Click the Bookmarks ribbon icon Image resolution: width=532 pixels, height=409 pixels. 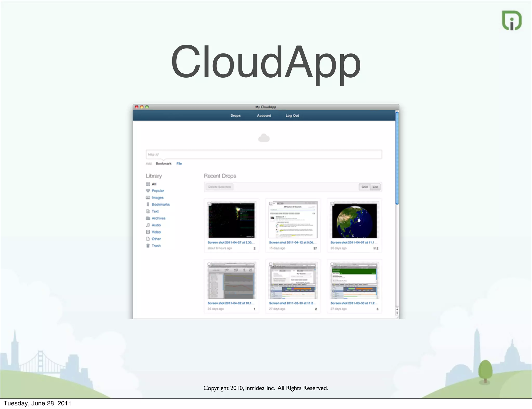tap(148, 204)
